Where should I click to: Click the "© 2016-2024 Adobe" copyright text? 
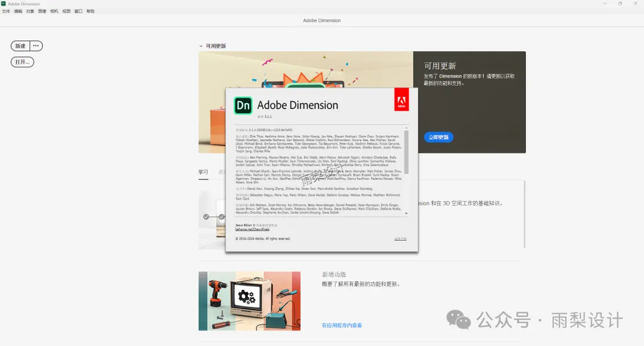coord(262,239)
